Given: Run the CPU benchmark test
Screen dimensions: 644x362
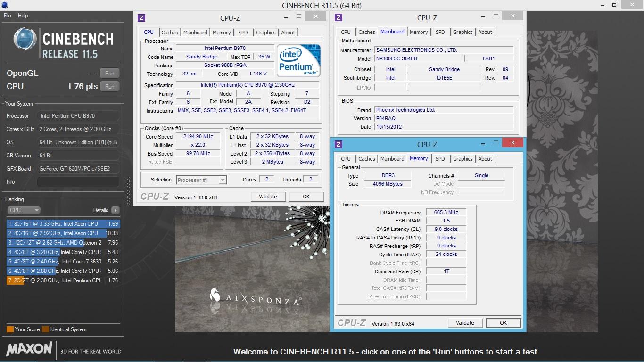Looking at the screenshot, I should coord(110,86).
